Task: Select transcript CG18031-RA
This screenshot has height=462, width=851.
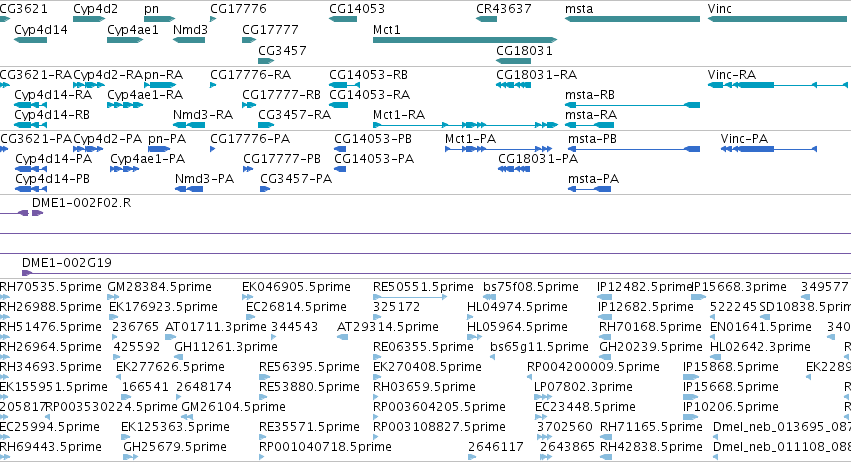Action: 513,85
